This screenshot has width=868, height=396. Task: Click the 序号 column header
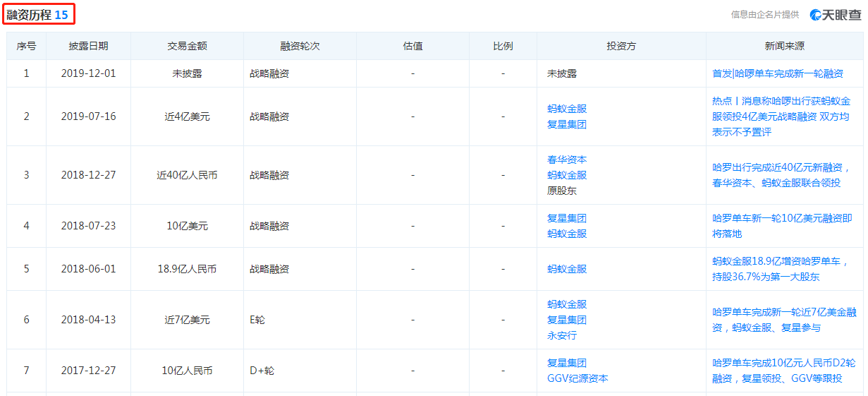(27, 46)
